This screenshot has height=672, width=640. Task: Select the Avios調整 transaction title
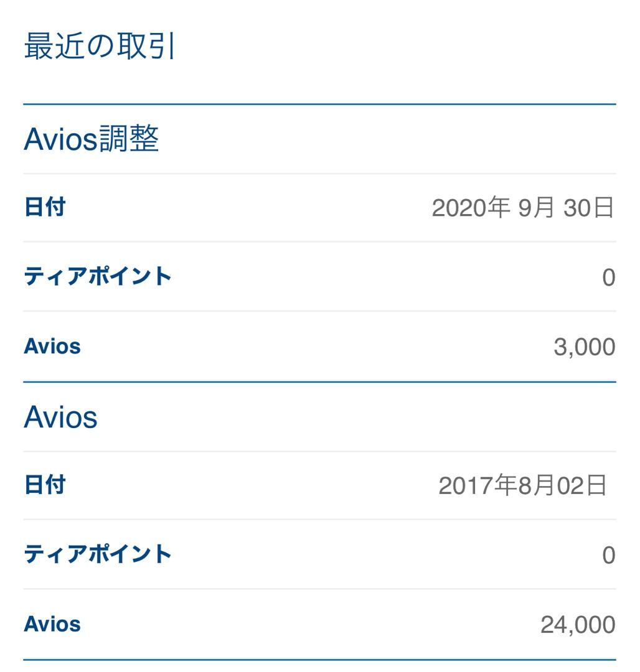(x=92, y=139)
